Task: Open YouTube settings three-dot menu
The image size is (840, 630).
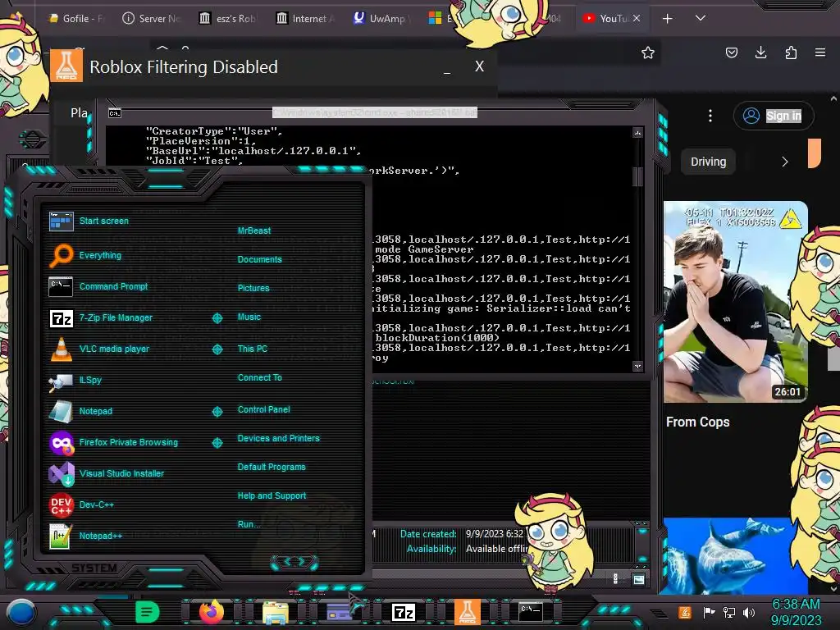Action: click(710, 116)
